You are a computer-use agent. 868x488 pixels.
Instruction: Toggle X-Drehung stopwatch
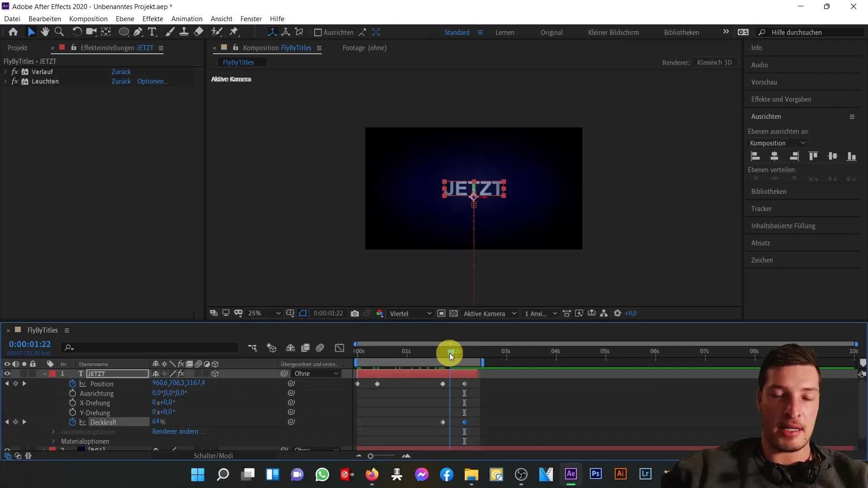[x=72, y=403]
